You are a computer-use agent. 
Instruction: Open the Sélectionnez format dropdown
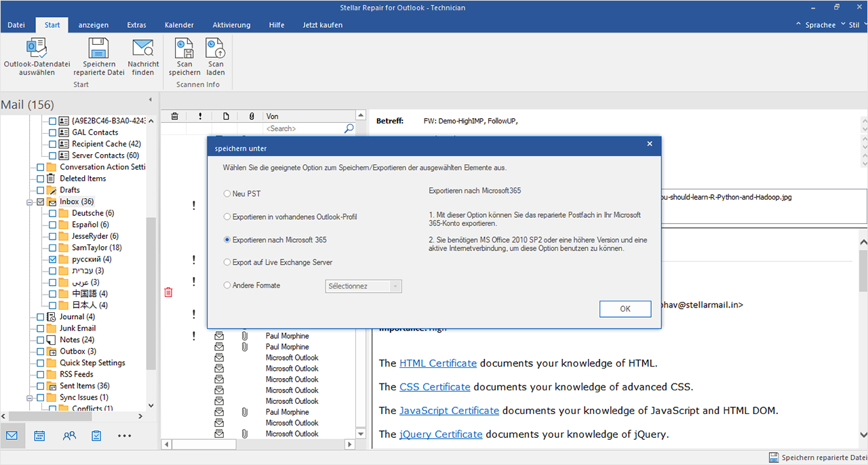pos(363,286)
